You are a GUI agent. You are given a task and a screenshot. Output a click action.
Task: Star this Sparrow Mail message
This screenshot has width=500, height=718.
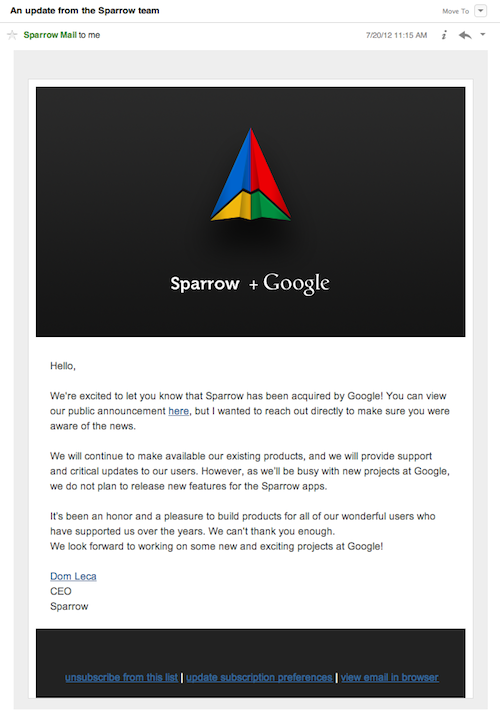pyautogui.click(x=12, y=35)
